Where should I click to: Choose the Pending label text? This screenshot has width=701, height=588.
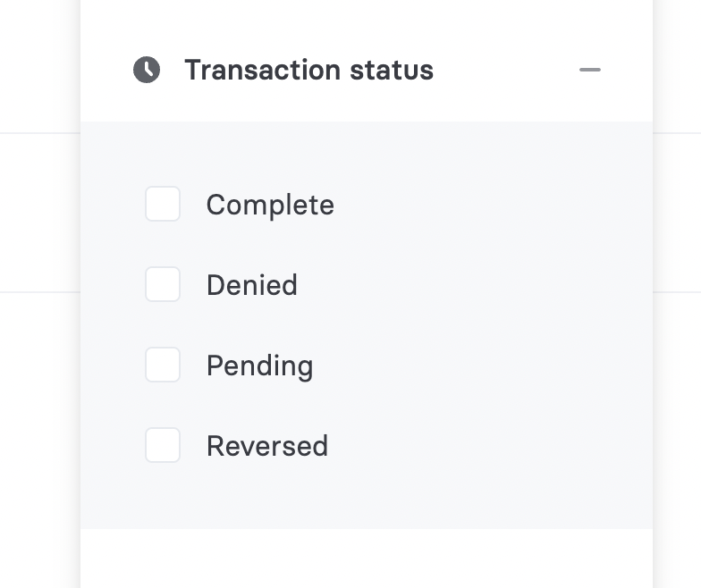[259, 366]
